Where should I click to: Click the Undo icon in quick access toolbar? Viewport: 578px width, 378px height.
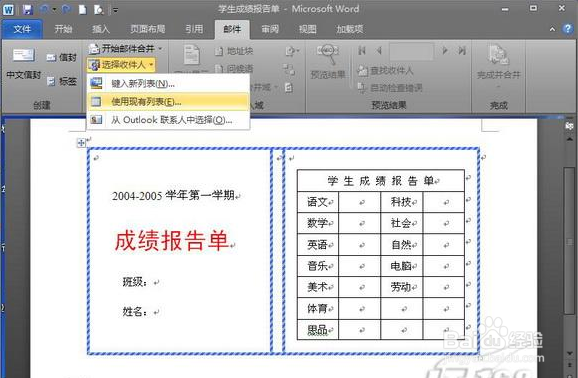pyautogui.click(x=45, y=10)
